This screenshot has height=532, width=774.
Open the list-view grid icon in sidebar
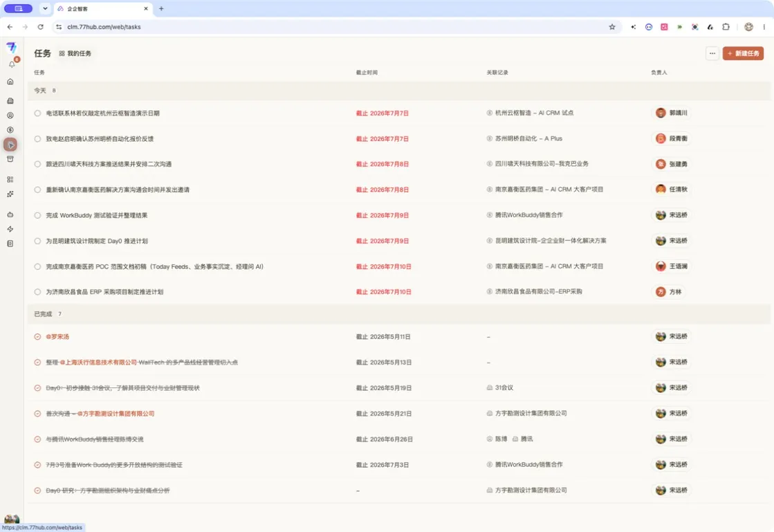(10, 180)
